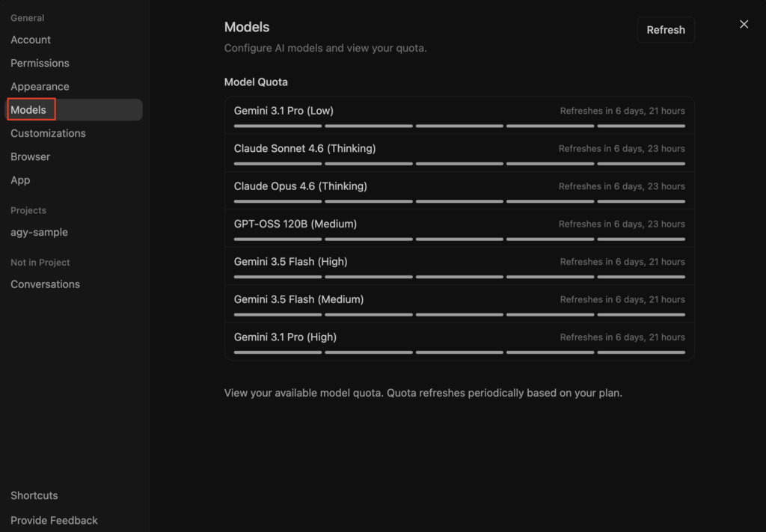Image resolution: width=766 pixels, height=532 pixels.
Task: Click the Gemini 3.1 Pro (High) quota bar
Action: coord(459,352)
